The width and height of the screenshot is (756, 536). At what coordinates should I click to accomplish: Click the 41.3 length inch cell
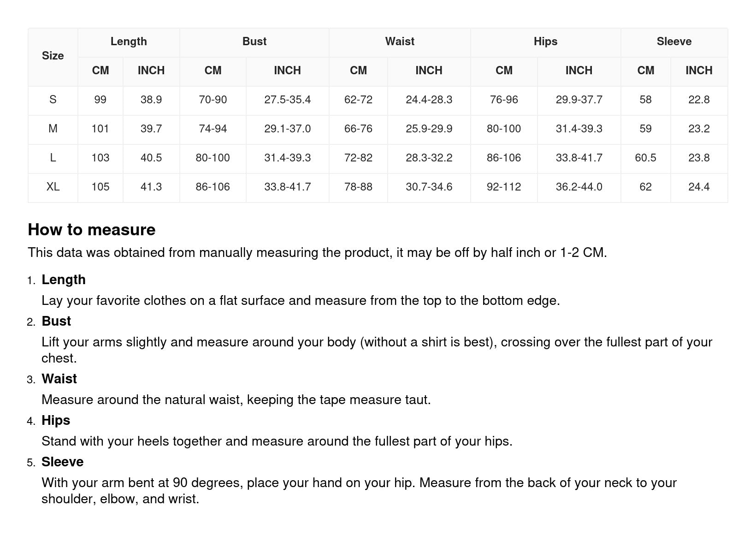(x=151, y=187)
